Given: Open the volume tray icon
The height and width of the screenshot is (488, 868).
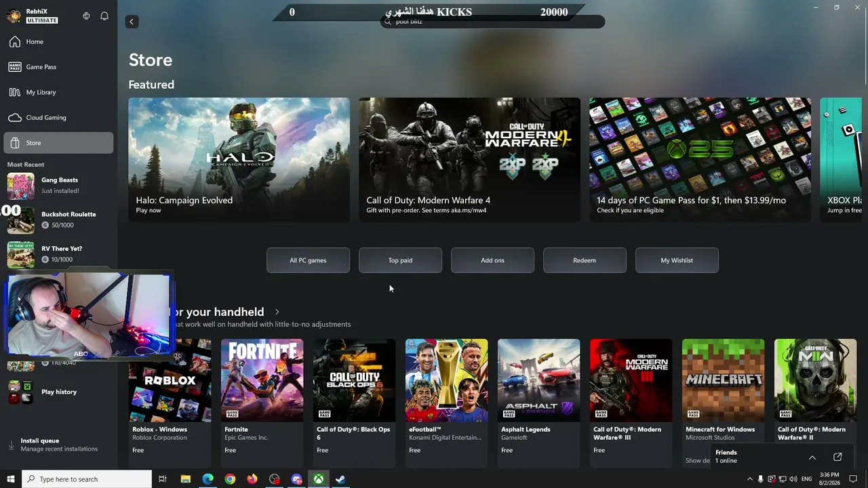Looking at the screenshot, I should tap(793, 479).
